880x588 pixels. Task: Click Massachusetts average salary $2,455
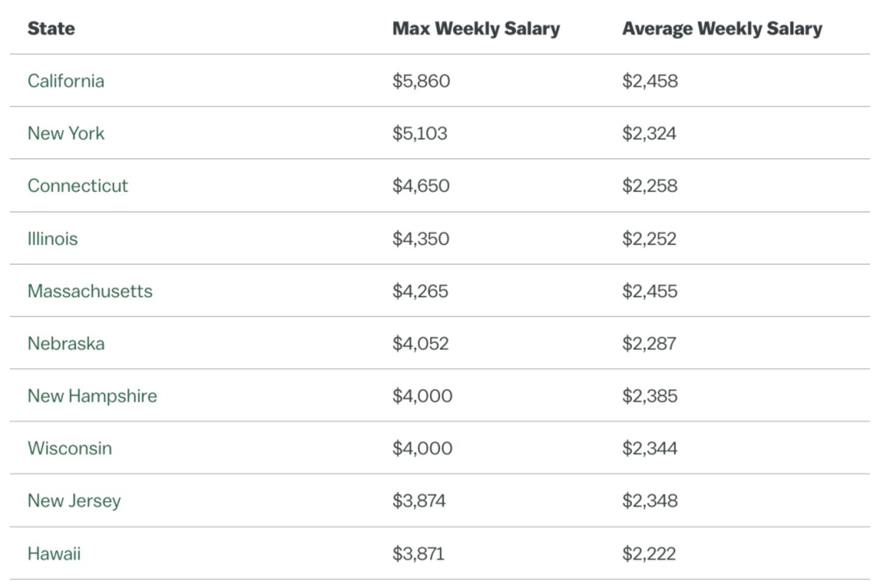pyautogui.click(x=650, y=291)
